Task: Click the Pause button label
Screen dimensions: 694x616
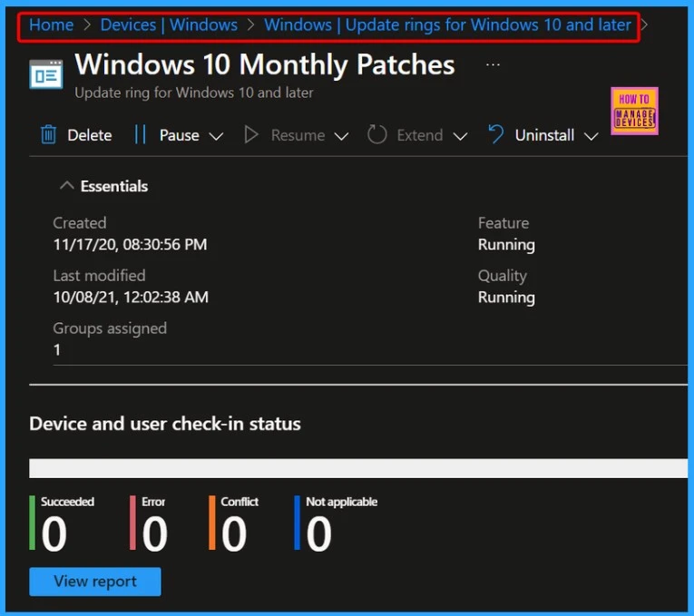Action: (179, 135)
